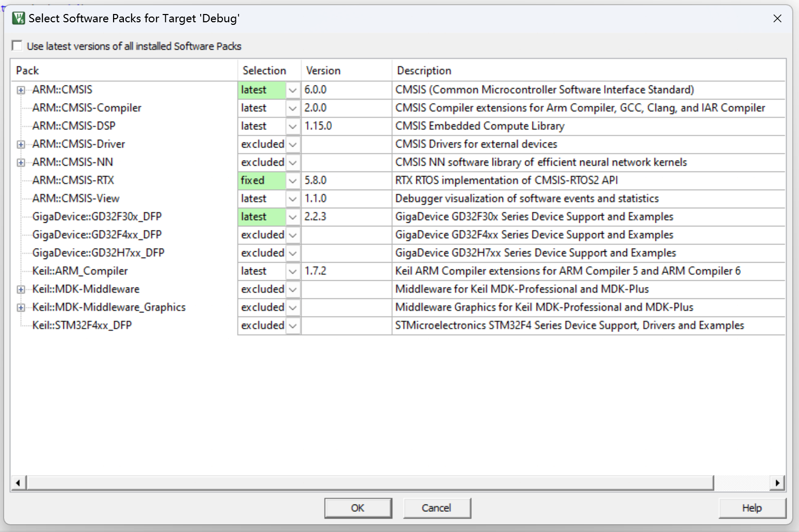Enable use latest versions of all Software Packs
This screenshot has width=799, height=532.
(x=17, y=46)
